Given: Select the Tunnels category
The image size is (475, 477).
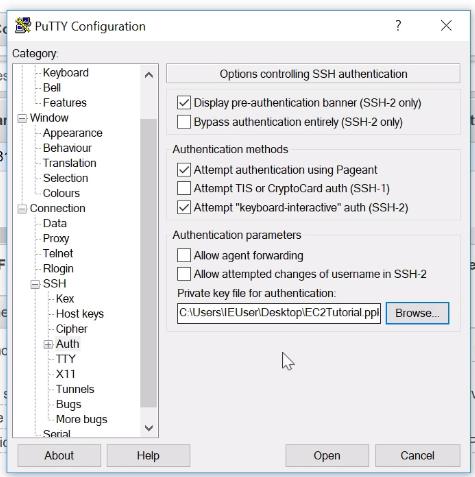Looking at the screenshot, I should click(x=75, y=389).
